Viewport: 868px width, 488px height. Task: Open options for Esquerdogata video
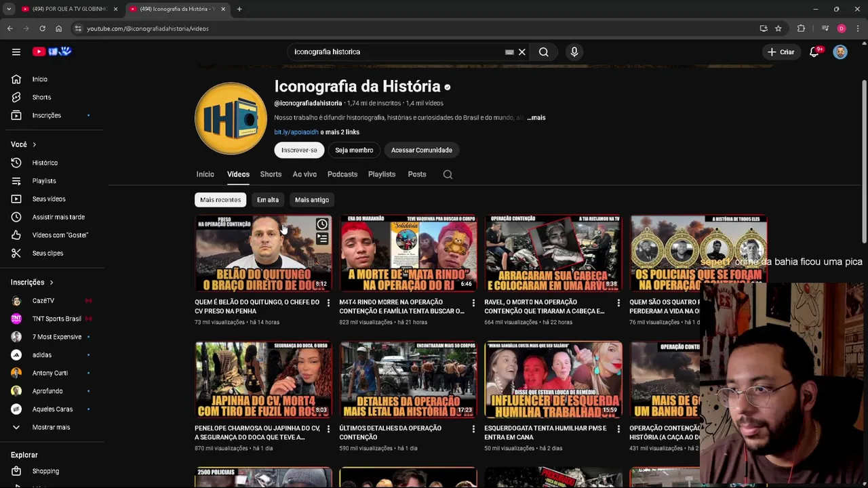click(x=618, y=429)
